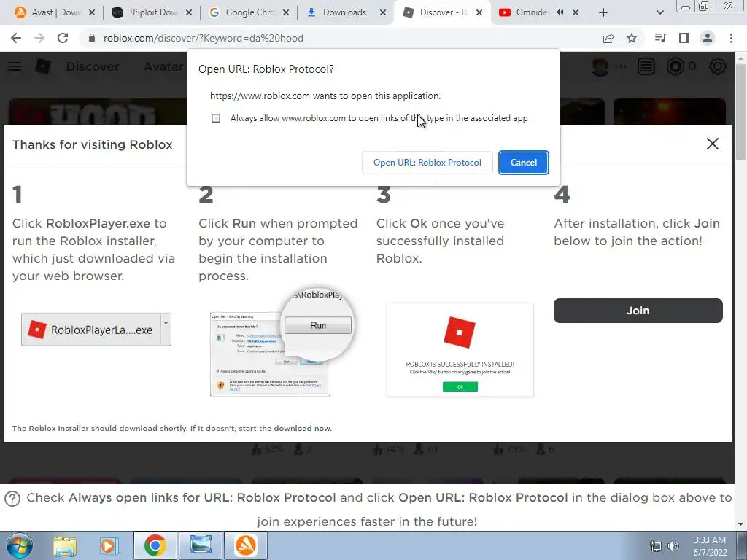Switch to Chrome in taskbar
Viewport: 747px width, 560px height.
155,545
